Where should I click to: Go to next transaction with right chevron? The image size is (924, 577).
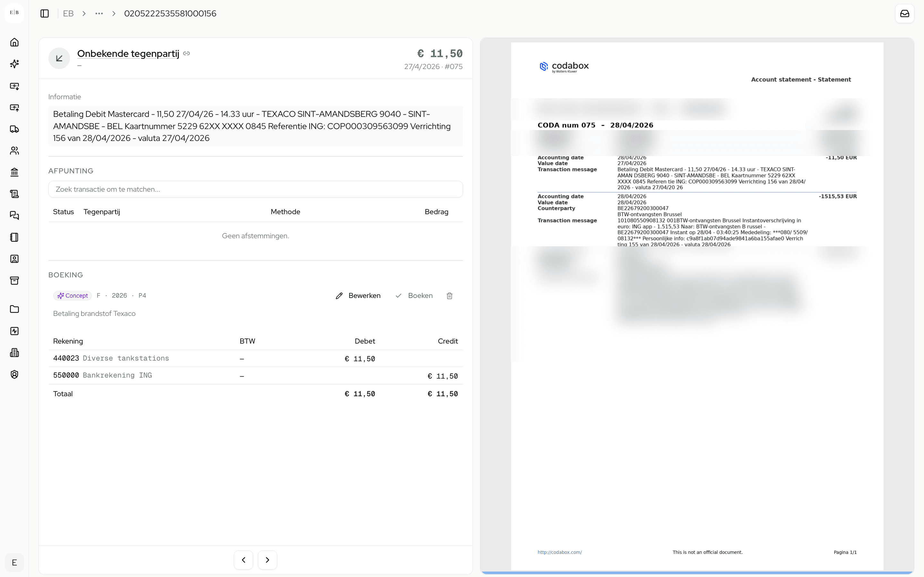pos(267,560)
